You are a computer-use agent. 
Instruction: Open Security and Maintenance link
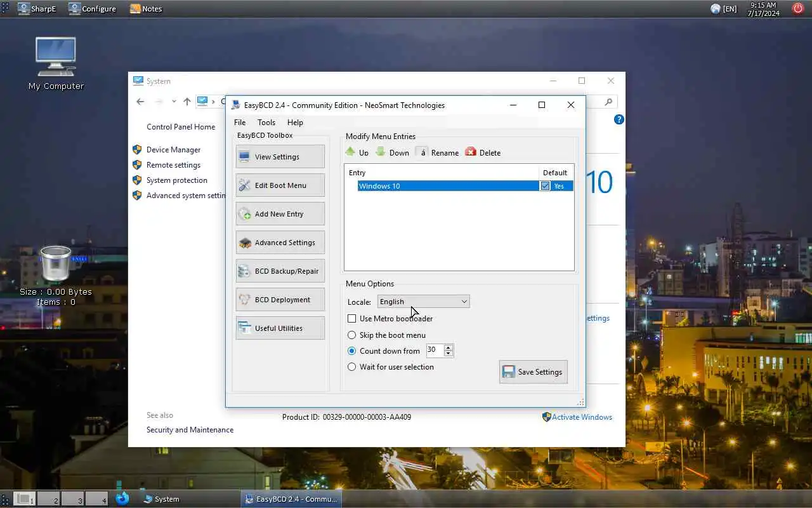[x=190, y=430]
